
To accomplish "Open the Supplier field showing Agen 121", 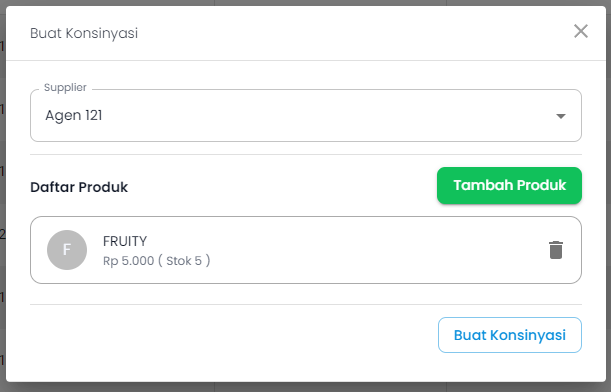I will click(306, 115).
